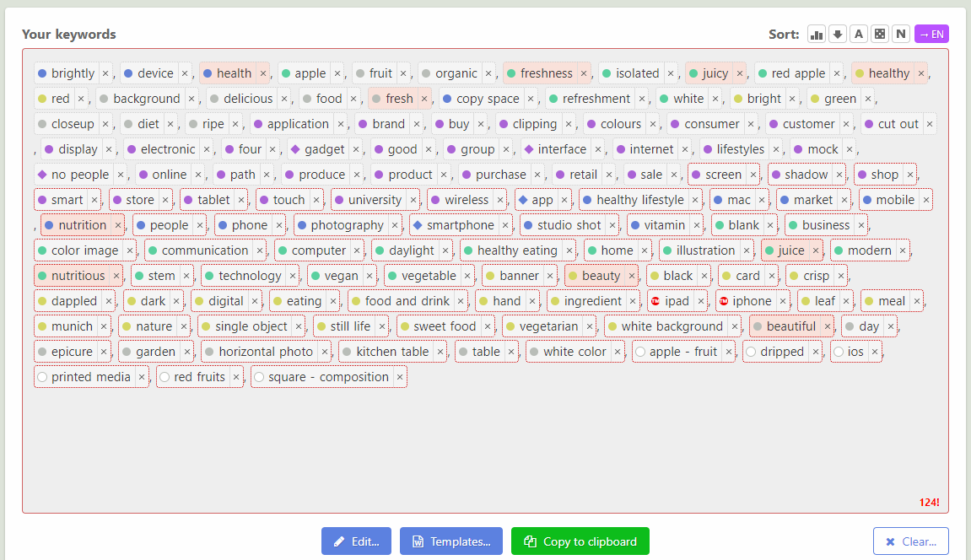The image size is (971, 560).
Task: Delete the 'beautiful' keyword tag
Action: click(x=828, y=327)
